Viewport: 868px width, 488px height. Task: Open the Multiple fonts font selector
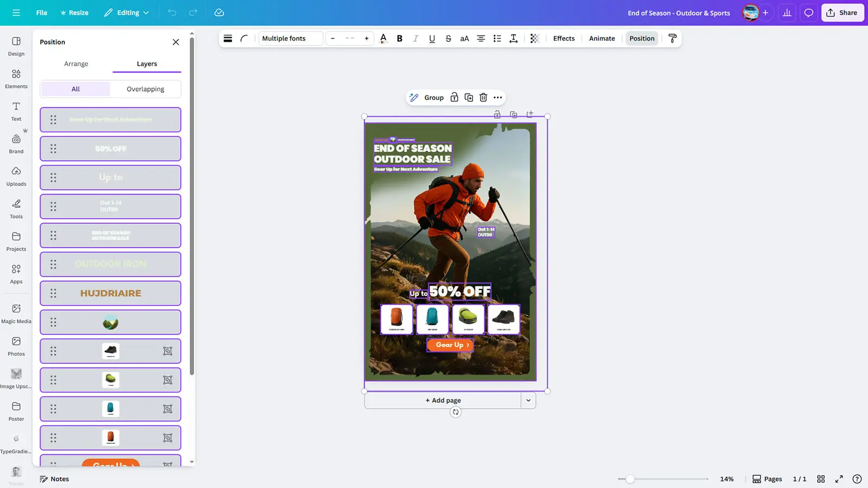(x=291, y=38)
